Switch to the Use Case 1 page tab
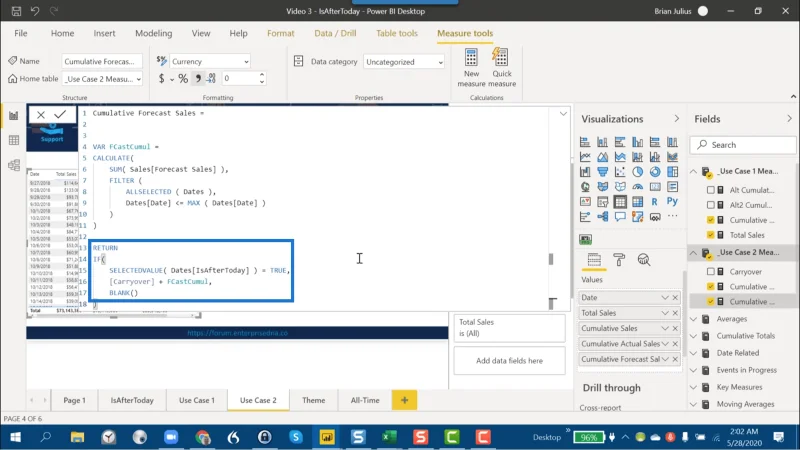Viewport: 800px width, 450px height. pyautogui.click(x=196, y=400)
